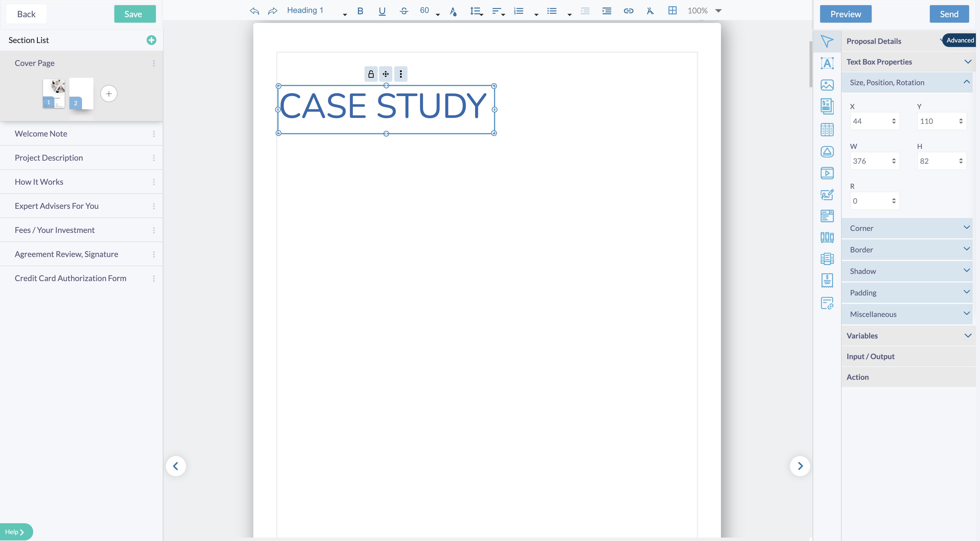Expand the Border properties section

pyautogui.click(x=907, y=250)
